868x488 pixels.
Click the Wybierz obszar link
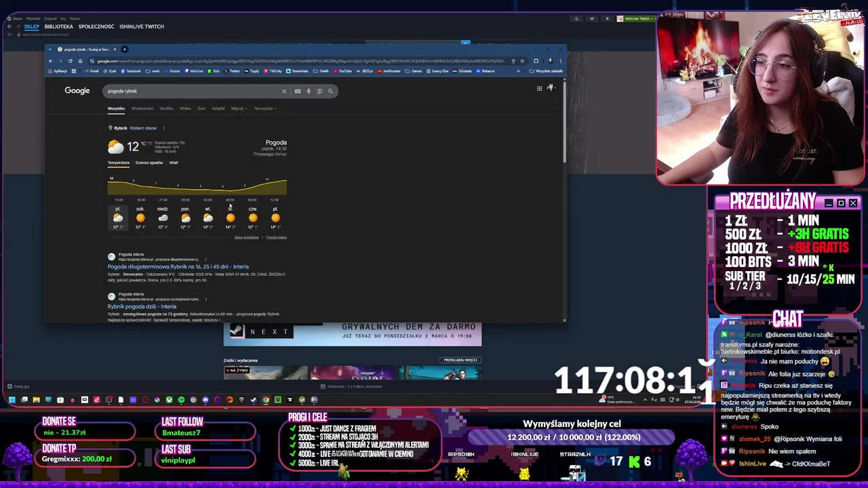pyautogui.click(x=143, y=128)
